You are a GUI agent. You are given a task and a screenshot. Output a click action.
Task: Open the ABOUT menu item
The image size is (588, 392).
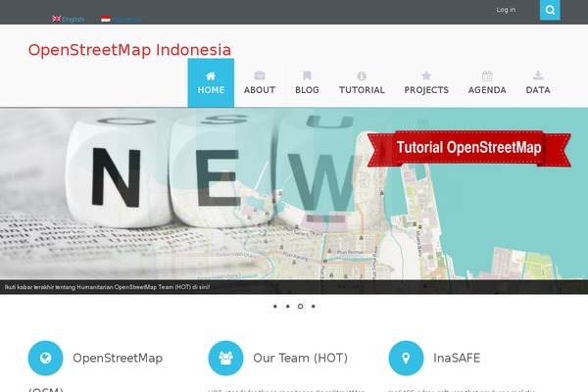coord(260,83)
